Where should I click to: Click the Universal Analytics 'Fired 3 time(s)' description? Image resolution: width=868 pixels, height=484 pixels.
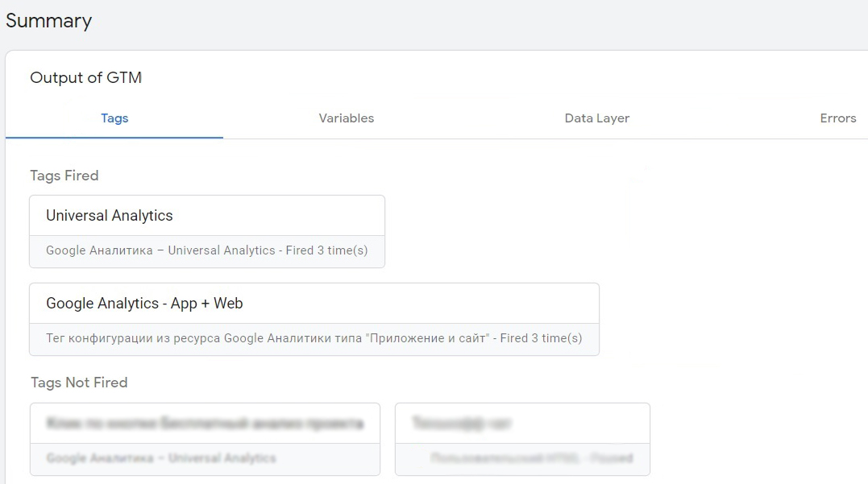[x=206, y=250]
